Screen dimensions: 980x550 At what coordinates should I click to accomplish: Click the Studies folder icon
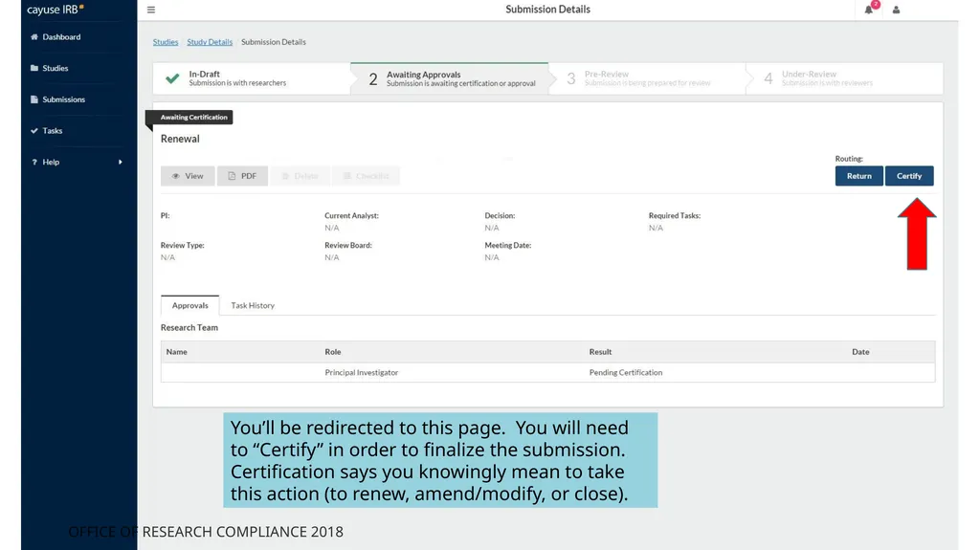pos(34,68)
